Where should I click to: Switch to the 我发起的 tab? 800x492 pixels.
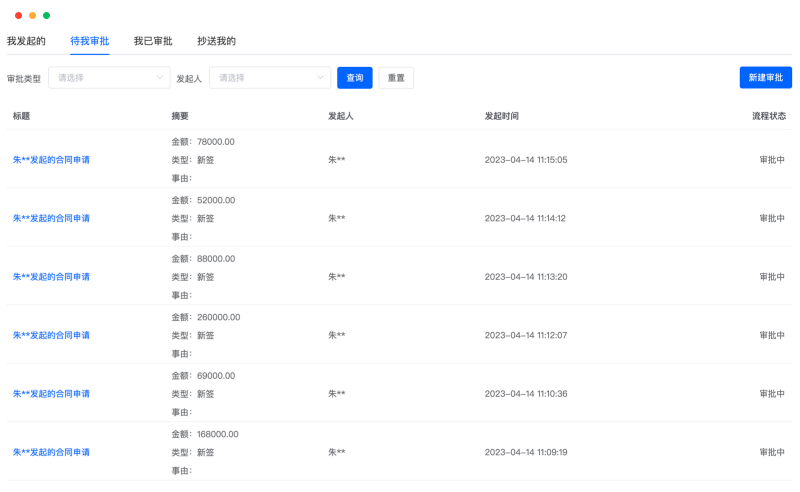pos(26,41)
